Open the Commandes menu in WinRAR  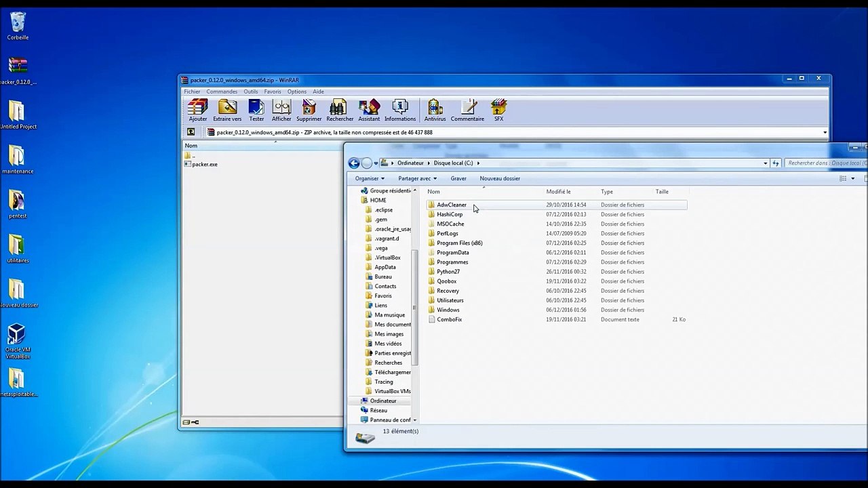[x=222, y=91]
